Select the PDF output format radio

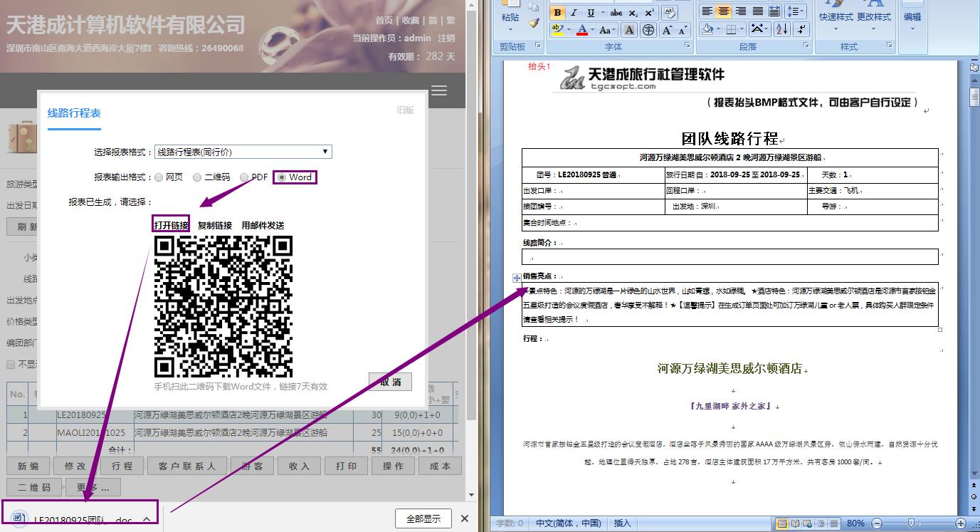244,177
